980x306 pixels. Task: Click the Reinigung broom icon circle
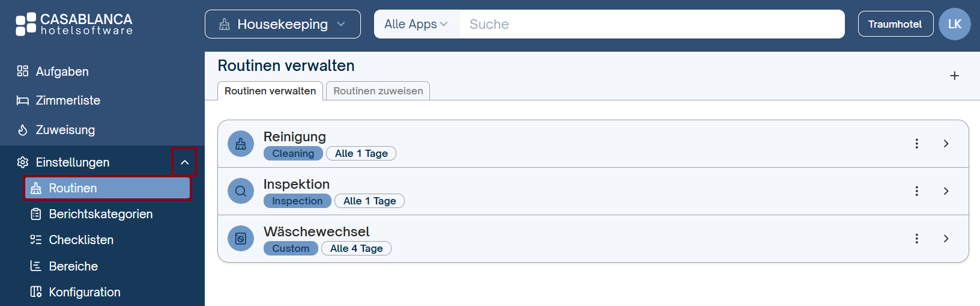[x=241, y=144]
